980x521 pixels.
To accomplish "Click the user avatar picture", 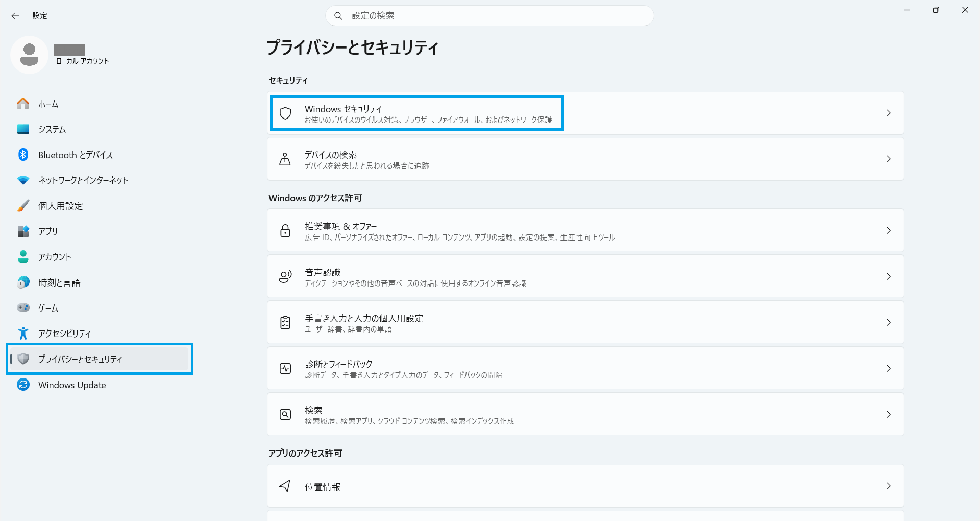I will tap(29, 55).
